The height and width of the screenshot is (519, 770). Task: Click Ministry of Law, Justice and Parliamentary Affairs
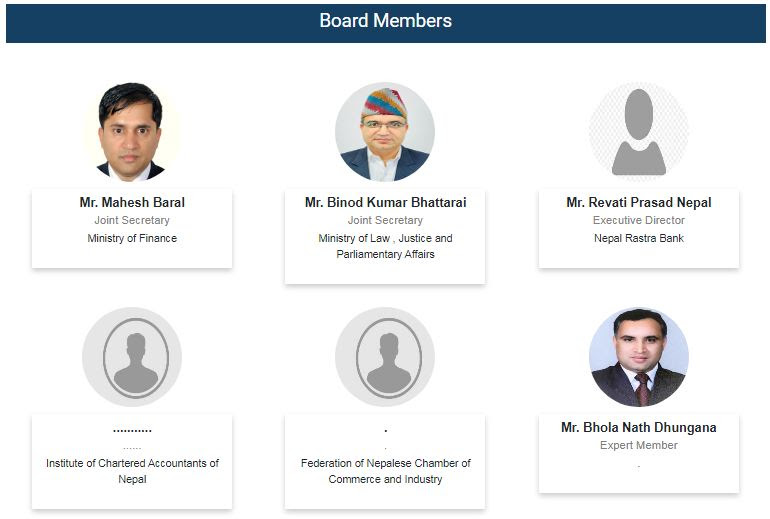tap(385, 246)
